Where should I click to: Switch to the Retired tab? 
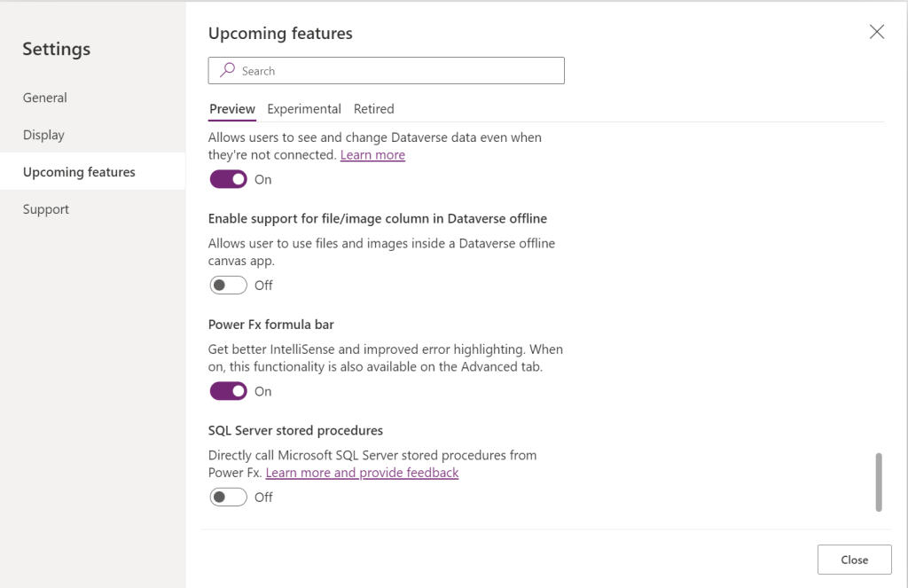(374, 109)
